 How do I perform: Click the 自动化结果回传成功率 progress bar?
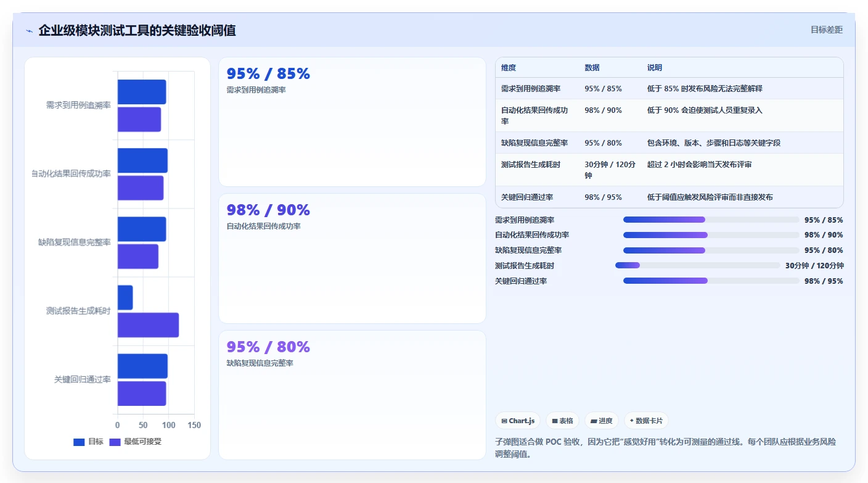tap(711, 235)
